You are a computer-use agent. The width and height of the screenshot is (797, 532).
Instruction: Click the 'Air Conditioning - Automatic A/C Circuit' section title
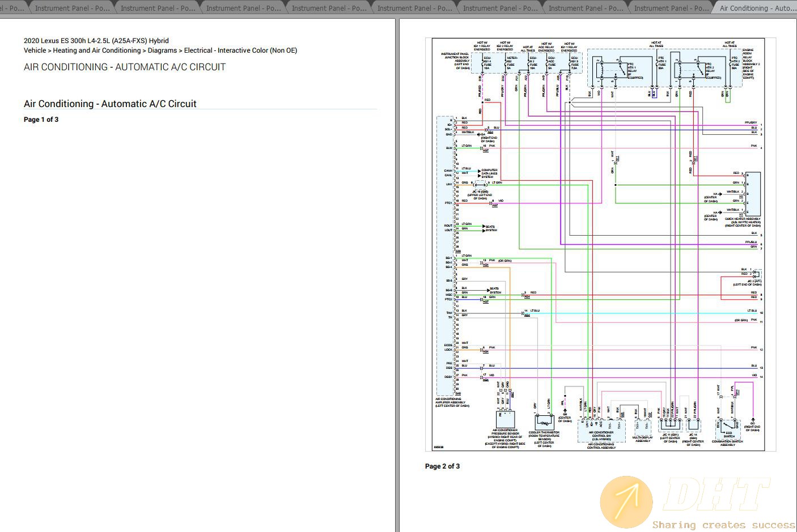(110, 104)
